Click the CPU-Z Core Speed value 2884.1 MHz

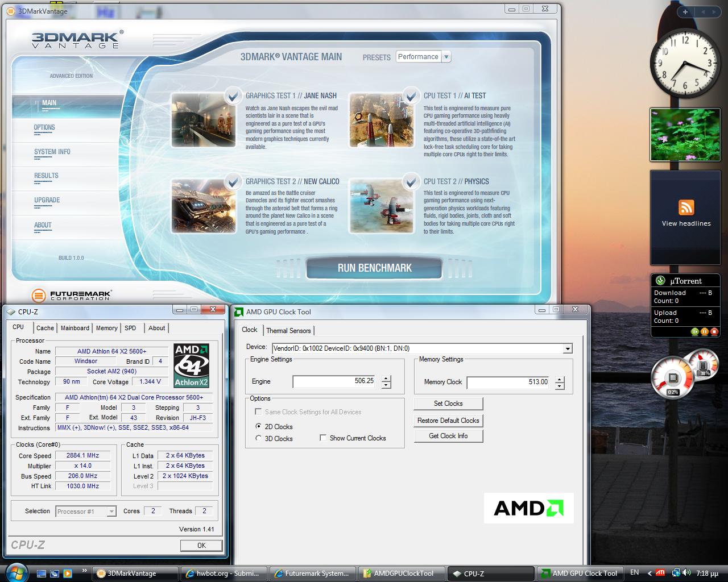[82, 455]
